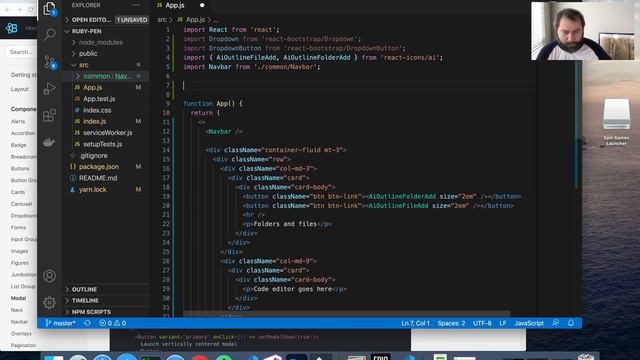Open README.md file
Screen dimensions: 640x360
[x=107, y=178]
